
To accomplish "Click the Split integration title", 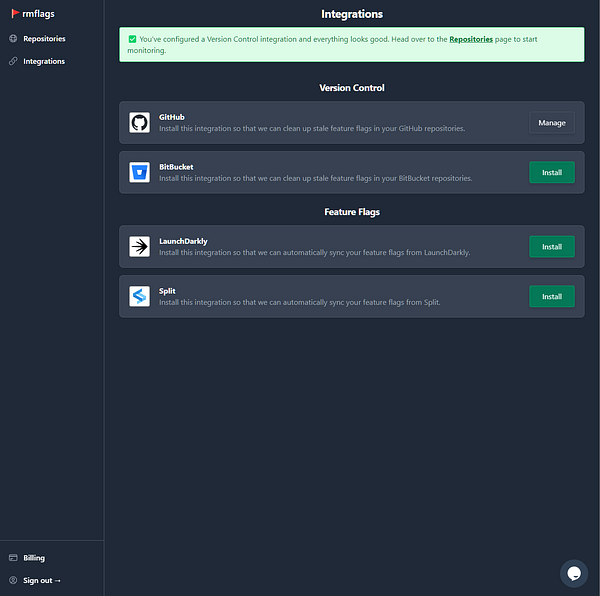I will [167, 291].
